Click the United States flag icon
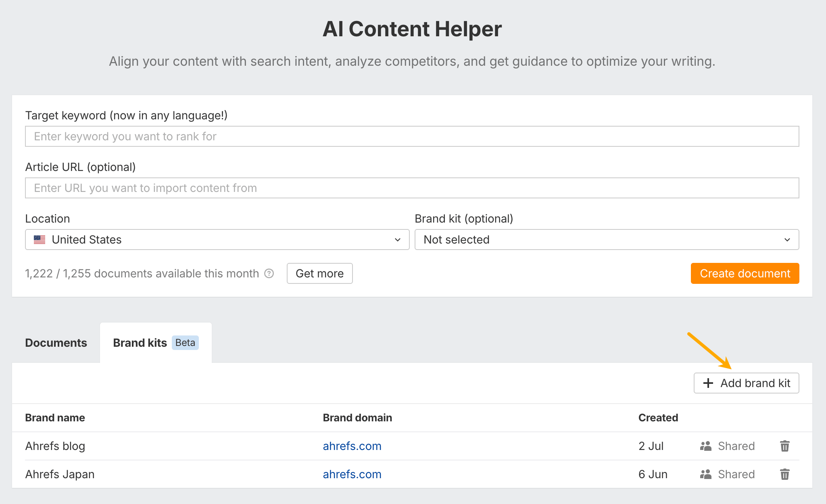The image size is (826, 504). coord(40,240)
